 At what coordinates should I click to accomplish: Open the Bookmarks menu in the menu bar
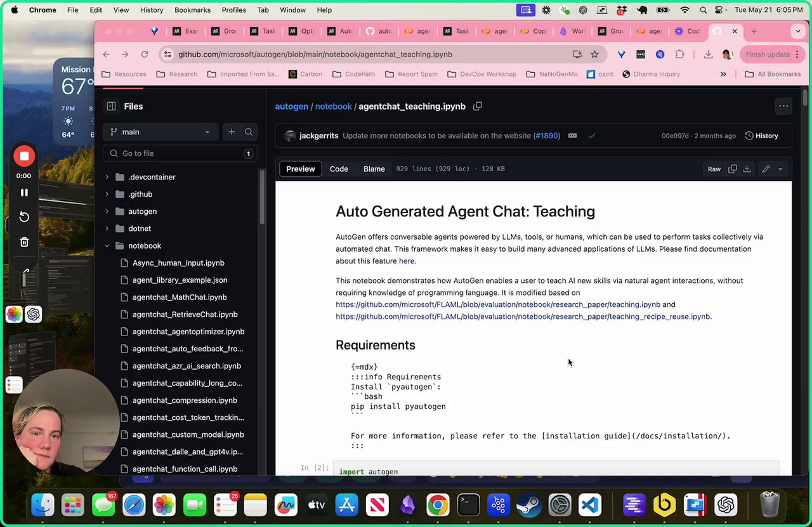pos(192,10)
